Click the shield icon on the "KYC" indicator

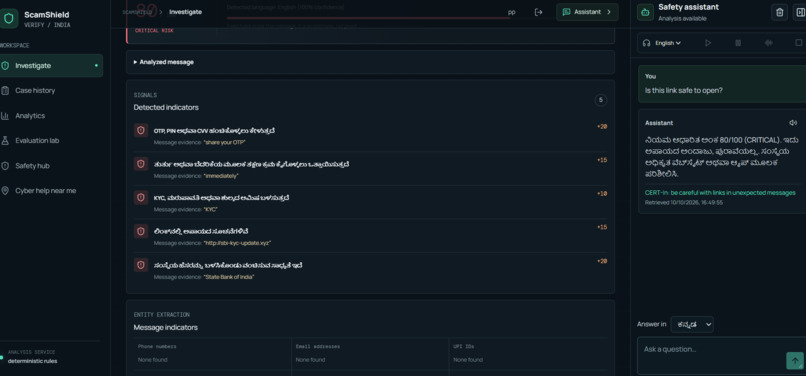click(x=141, y=198)
